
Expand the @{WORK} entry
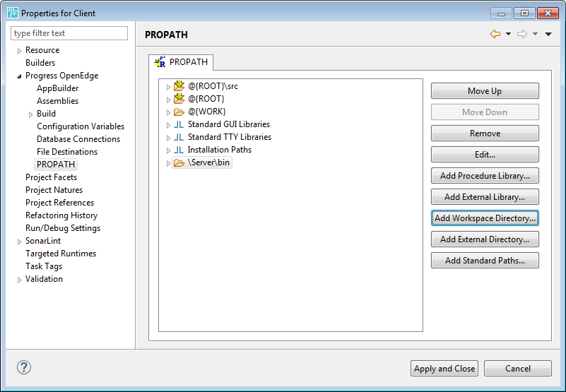168,112
